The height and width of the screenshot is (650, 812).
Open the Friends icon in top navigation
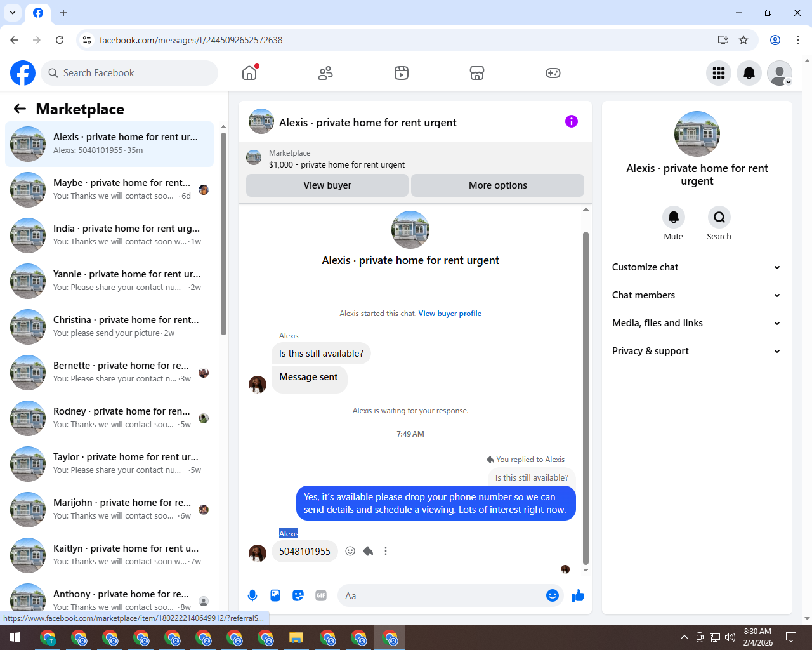point(325,73)
